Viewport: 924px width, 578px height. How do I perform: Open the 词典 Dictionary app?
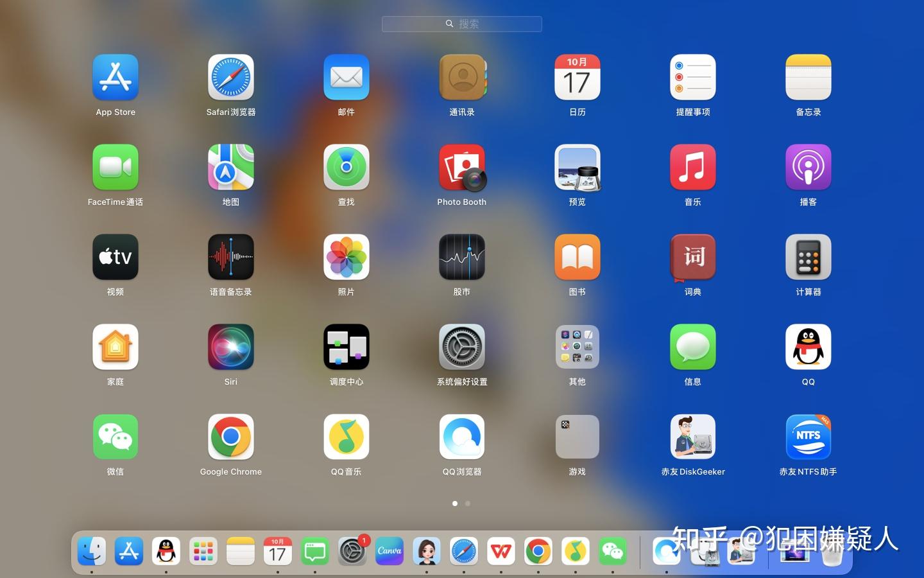[x=693, y=257]
